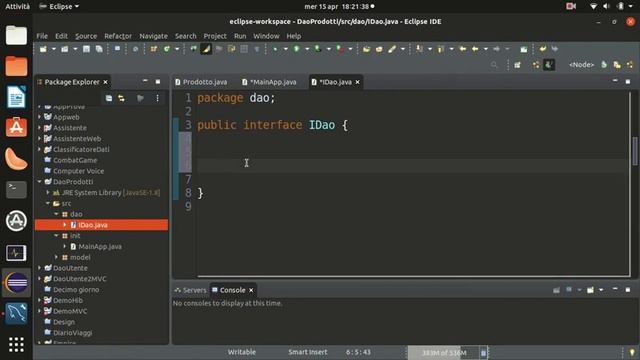Click the Open Perspective icon
The width and height of the screenshot is (640, 360).
[517, 65]
